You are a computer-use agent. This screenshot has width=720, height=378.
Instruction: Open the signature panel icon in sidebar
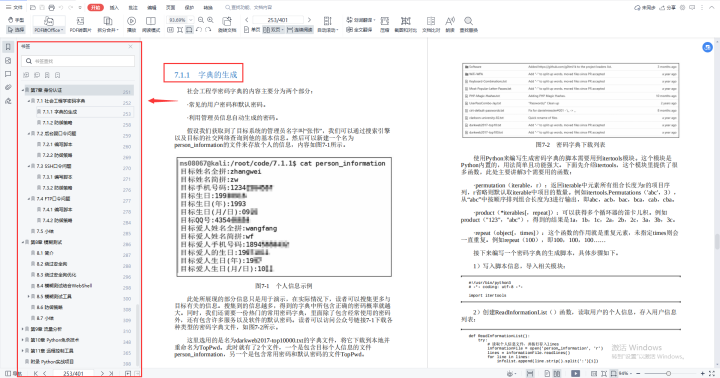click(8, 101)
